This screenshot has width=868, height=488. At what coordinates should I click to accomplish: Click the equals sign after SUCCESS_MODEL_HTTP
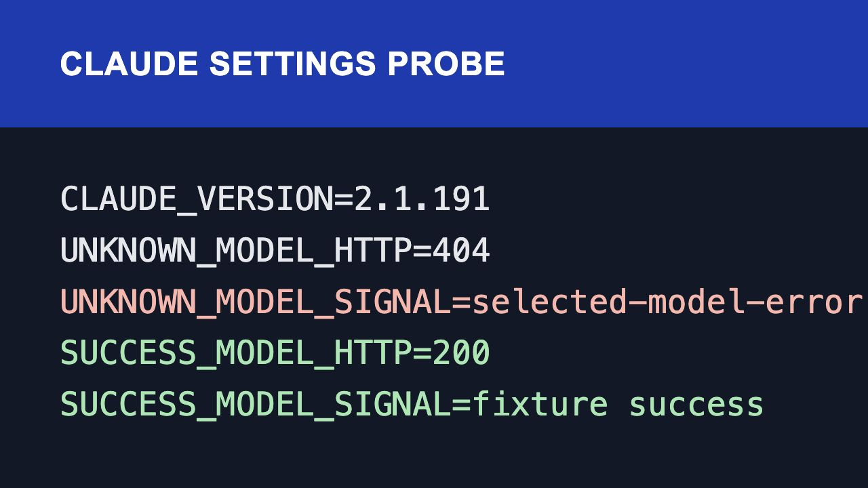[422, 354]
